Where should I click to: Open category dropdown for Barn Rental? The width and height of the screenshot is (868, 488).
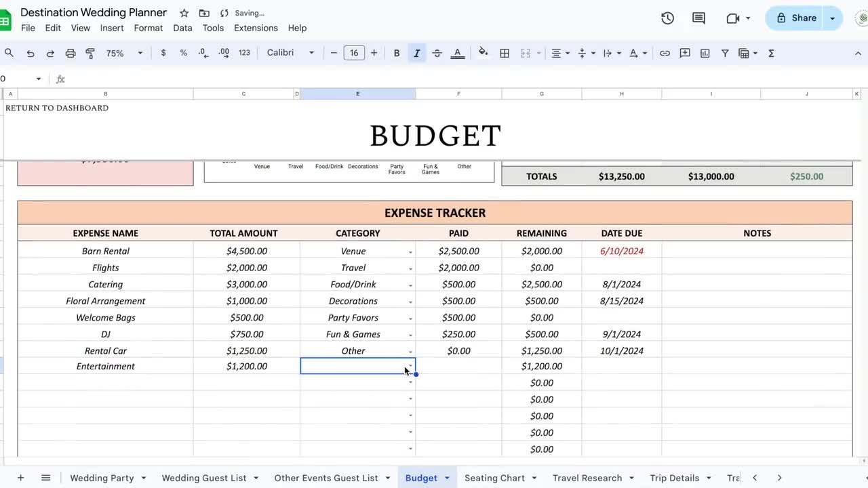tap(410, 252)
